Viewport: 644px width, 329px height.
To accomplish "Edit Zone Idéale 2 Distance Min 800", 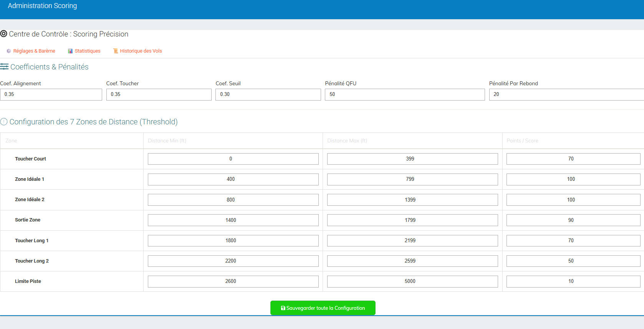I will [233, 200].
